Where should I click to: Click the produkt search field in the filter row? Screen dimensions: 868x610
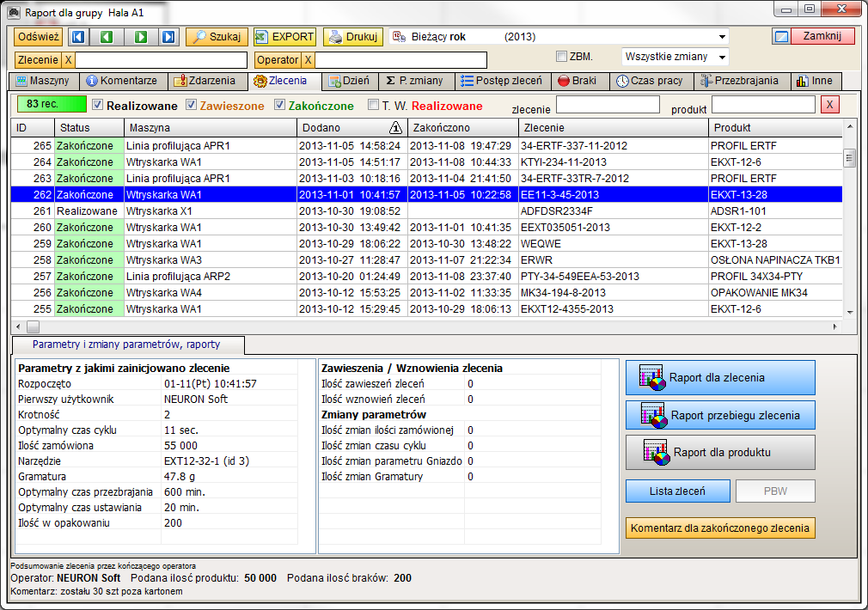[x=763, y=105]
